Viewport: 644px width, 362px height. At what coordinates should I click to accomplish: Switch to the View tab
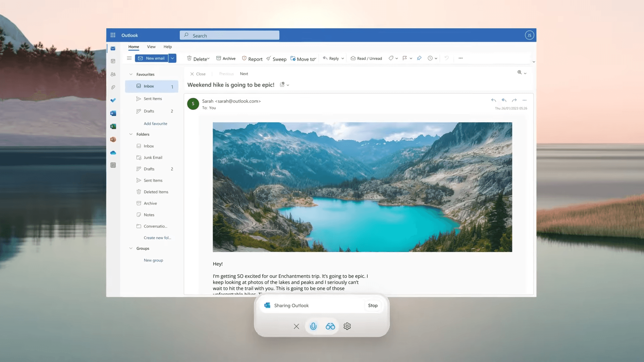click(x=151, y=47)
